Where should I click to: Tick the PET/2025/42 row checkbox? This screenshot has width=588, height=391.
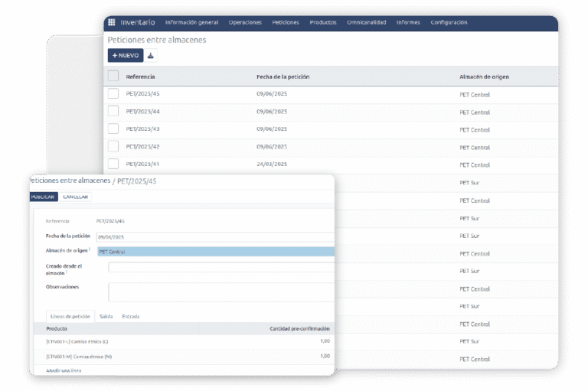(x=113, y=146)
